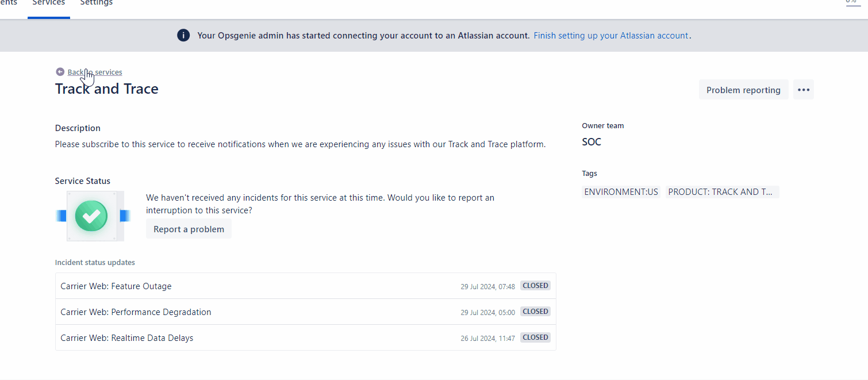Follow the Back to services link
Screen dimensions: 868x380
(x=95, y=72)
